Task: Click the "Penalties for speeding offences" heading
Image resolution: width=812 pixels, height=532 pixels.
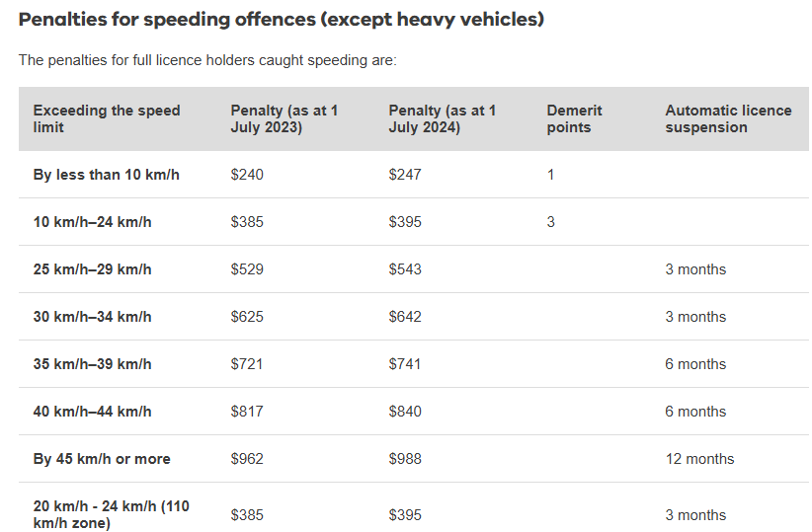Action: tap(281, 20)
